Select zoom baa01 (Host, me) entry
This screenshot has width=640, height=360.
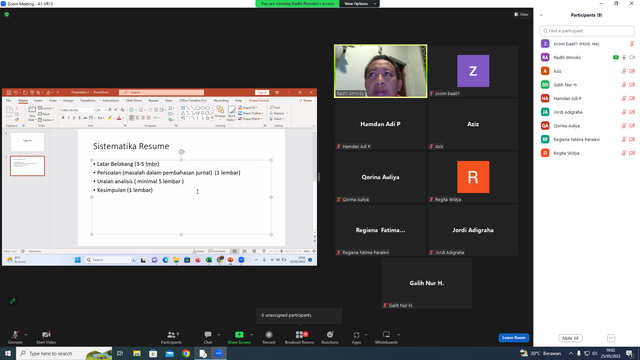(587, 44)
